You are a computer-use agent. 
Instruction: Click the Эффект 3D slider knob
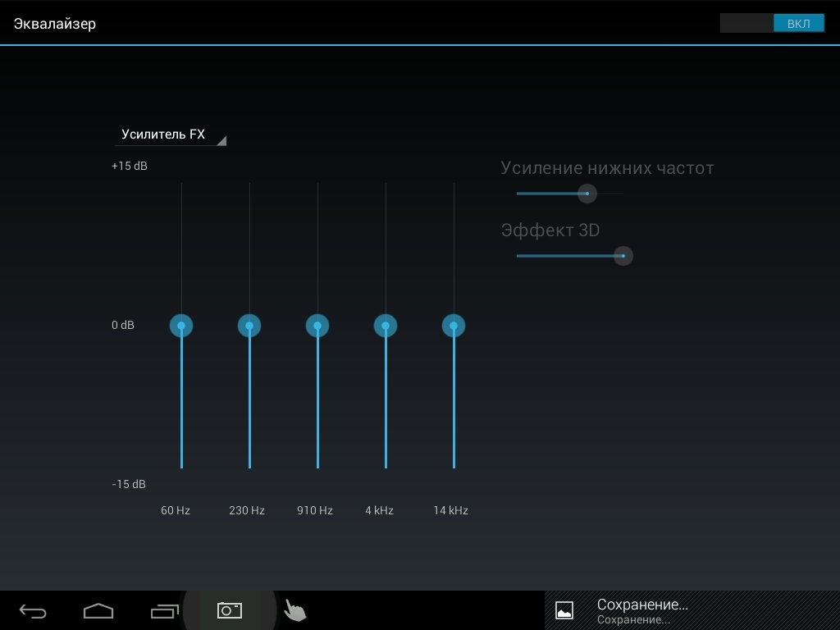(x=623, y=256)
